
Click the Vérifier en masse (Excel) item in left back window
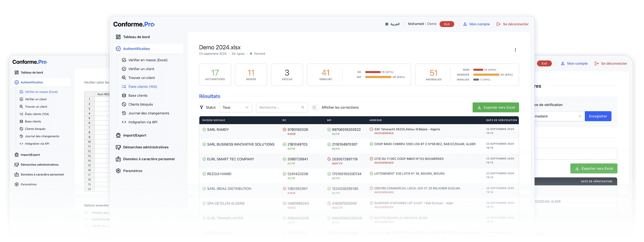tap(41, 92)
